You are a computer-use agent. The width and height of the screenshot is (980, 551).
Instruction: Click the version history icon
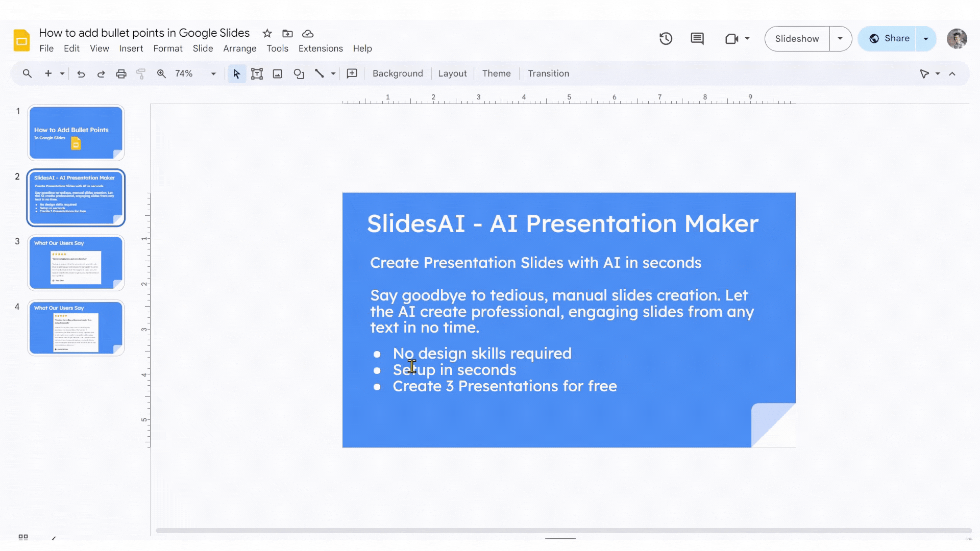(666, 38)
